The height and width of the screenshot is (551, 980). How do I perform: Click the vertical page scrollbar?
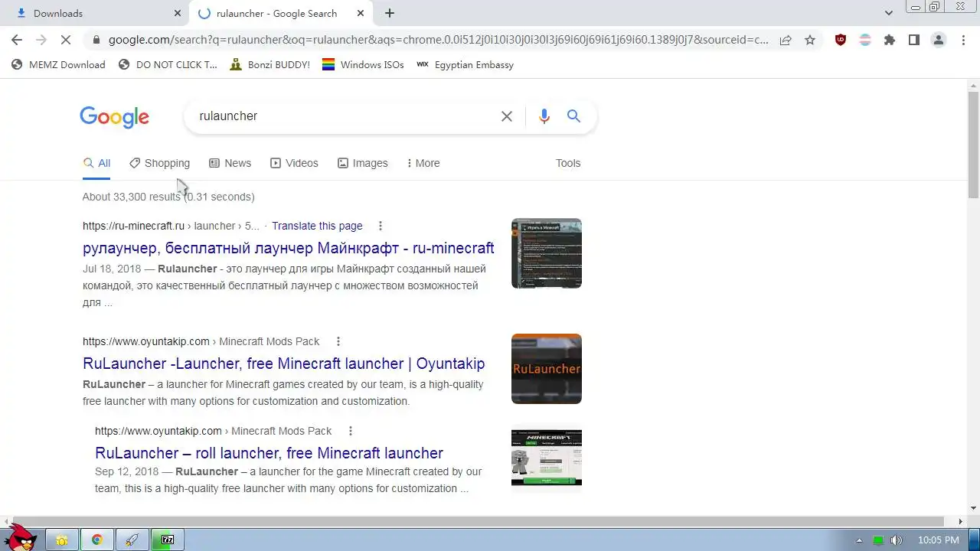(x=973, y=145)
